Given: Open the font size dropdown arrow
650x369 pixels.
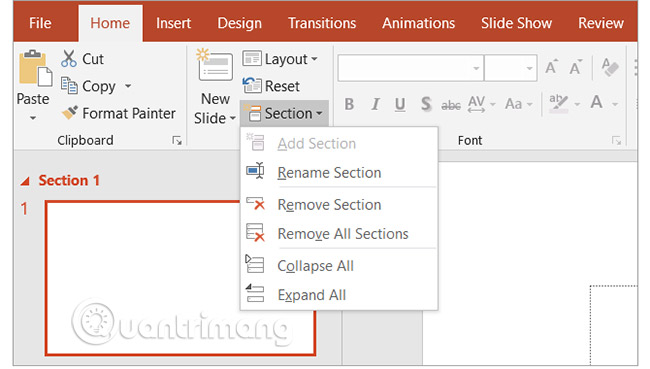Looking at the screenshot, I should pyautogui.click(x=529, y=68).
